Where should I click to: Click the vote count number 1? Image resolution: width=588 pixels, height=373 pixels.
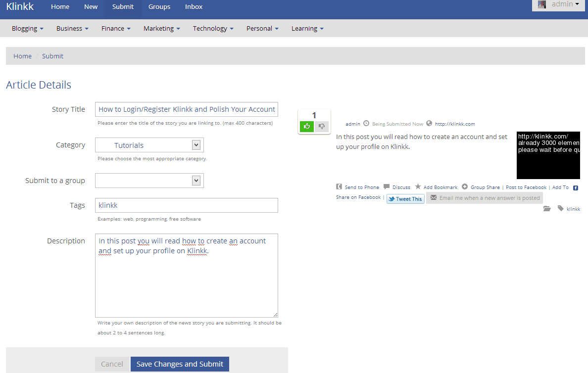click(x=314, y=115)
